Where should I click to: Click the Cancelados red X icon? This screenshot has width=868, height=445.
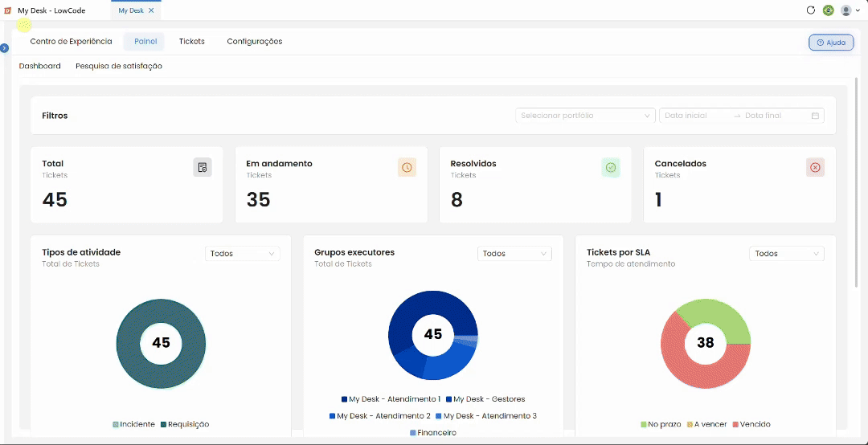816,167
